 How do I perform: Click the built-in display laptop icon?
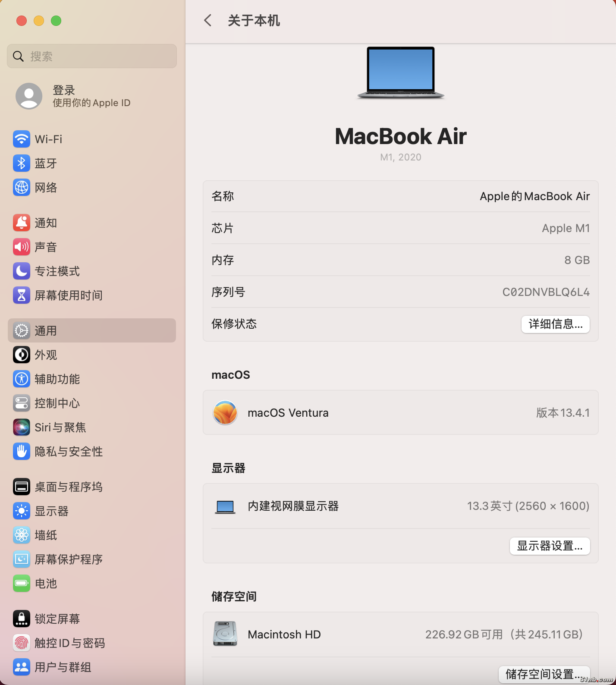point(225,507)
